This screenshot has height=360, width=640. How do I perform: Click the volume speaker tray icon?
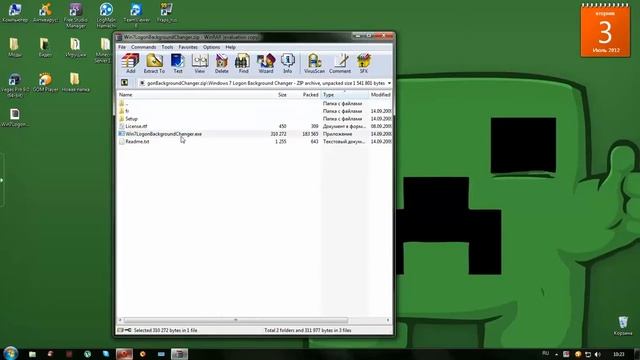point(598,354)
